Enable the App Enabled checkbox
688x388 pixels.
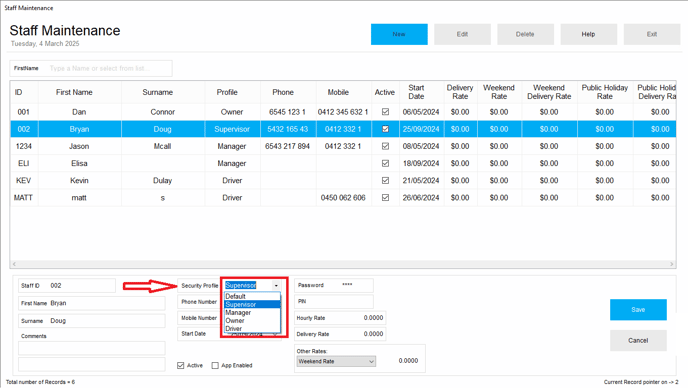coord(215,366)
